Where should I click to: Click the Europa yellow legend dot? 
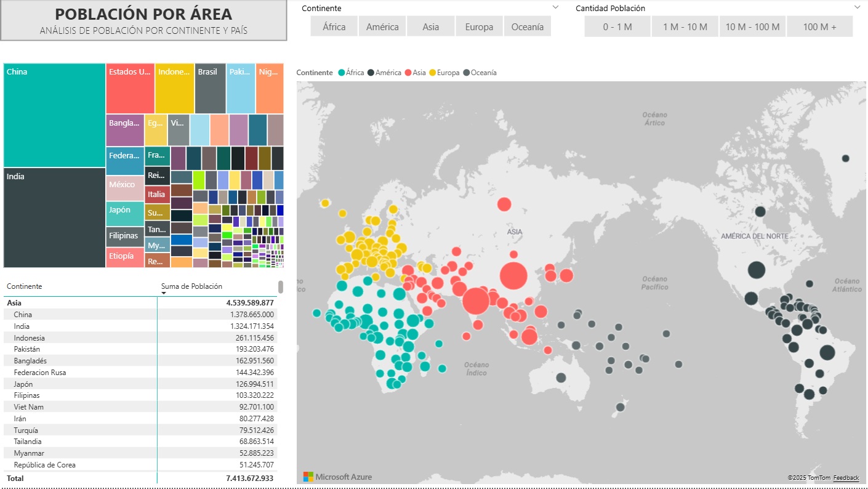[432, 73]
